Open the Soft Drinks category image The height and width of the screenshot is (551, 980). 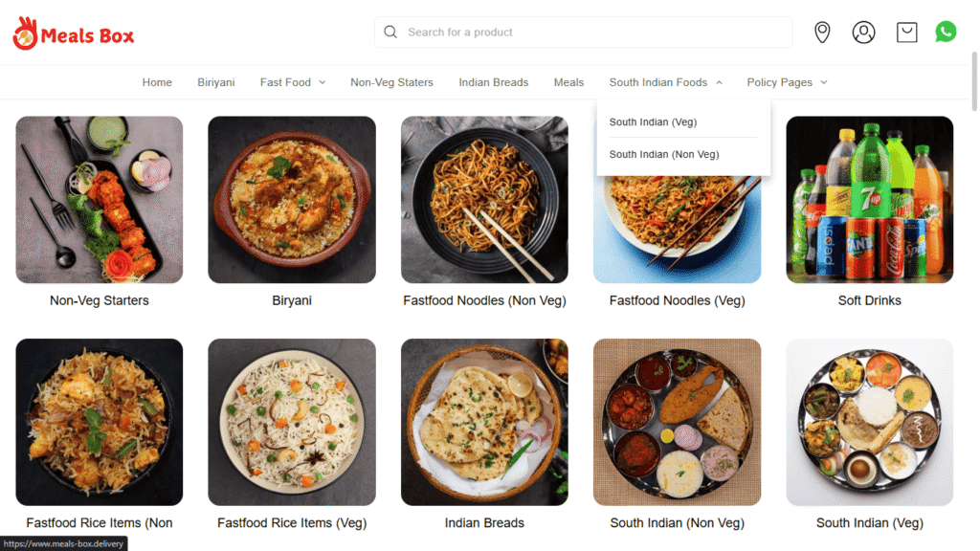tap(869, 200)
